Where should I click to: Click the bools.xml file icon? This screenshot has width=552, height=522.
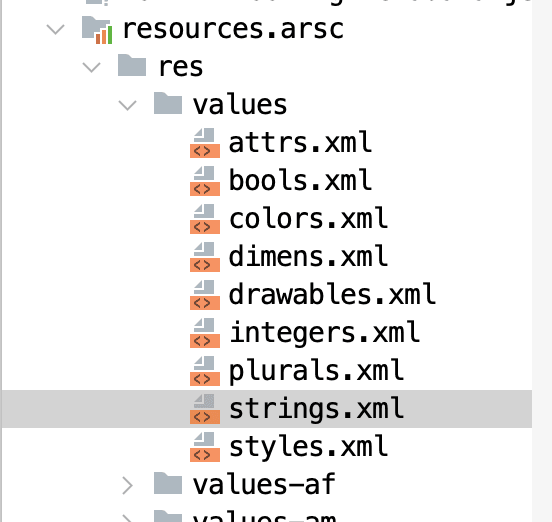point(205,181)
